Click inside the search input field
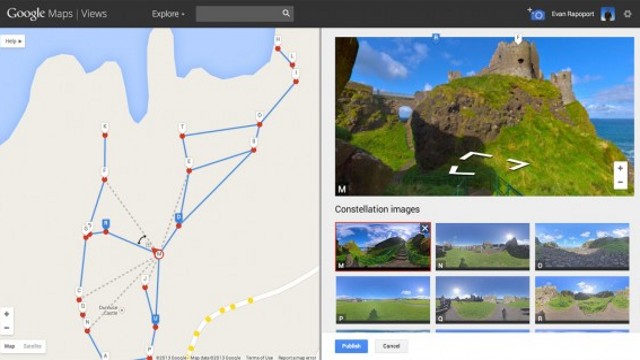Image resolution: width=640 pixels, height=360 pixels. 239,14
